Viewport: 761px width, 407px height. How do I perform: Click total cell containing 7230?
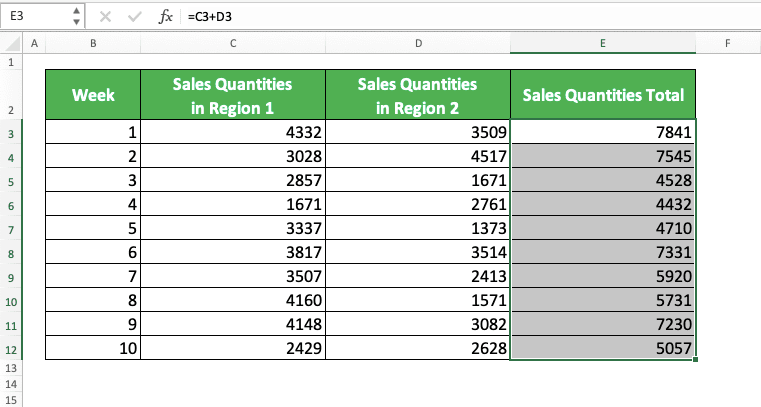603,324
